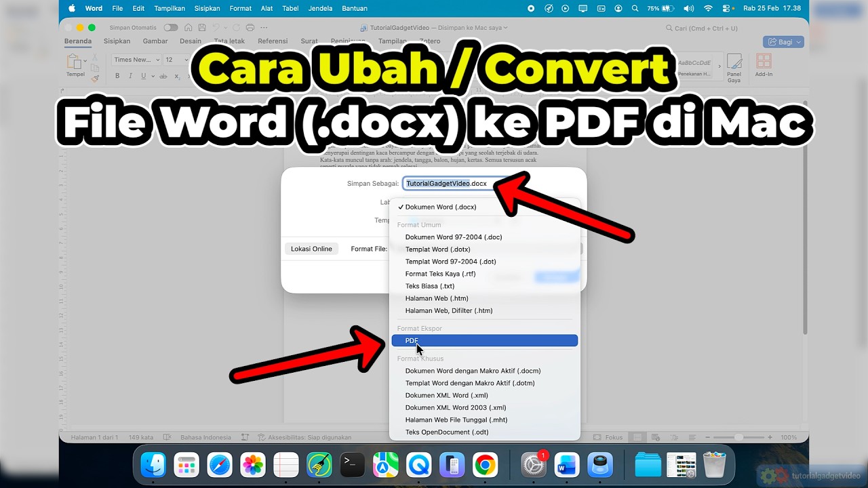The height and width of the screenshot is (488, 868).
Task: Open Tampilkan menu in menu bar
Action: pos(170,8)
